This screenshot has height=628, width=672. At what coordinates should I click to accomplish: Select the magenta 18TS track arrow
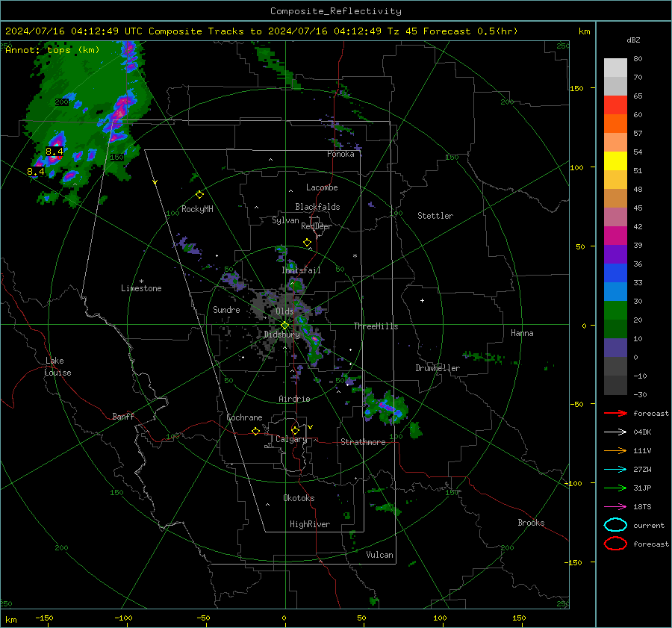tap(615, 507)
